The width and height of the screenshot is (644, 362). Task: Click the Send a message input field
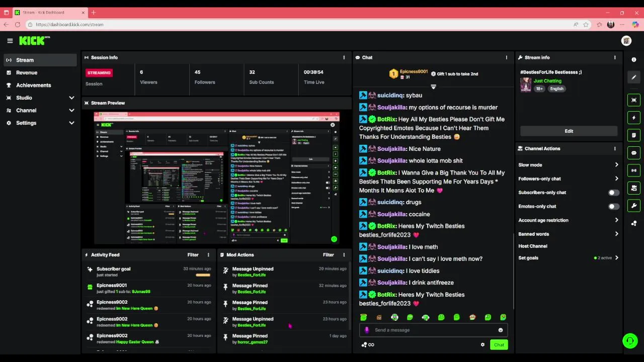tap(434, 330)
